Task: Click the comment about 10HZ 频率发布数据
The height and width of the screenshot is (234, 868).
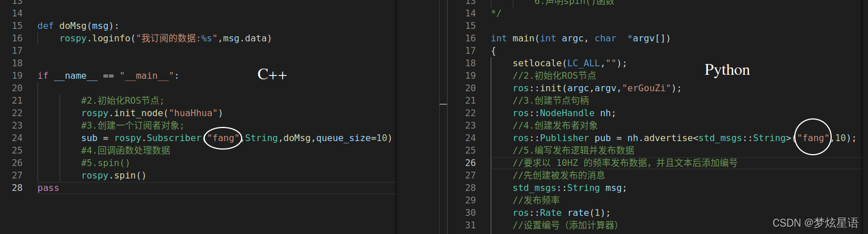Action: coord(625,163)
